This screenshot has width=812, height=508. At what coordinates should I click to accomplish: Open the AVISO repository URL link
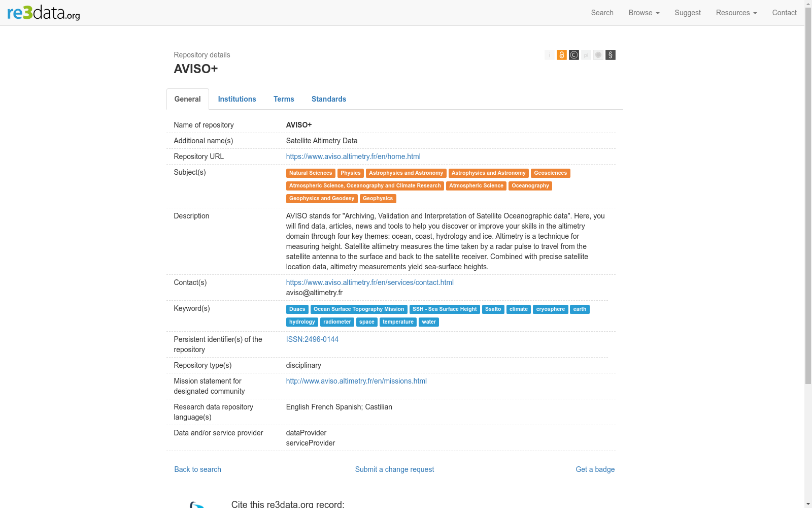click(x=353, y=156)
